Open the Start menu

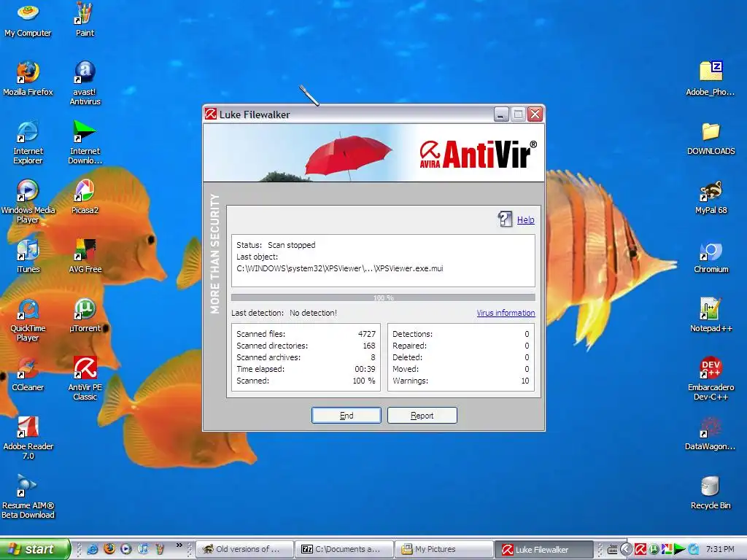(x=35, y=549)
